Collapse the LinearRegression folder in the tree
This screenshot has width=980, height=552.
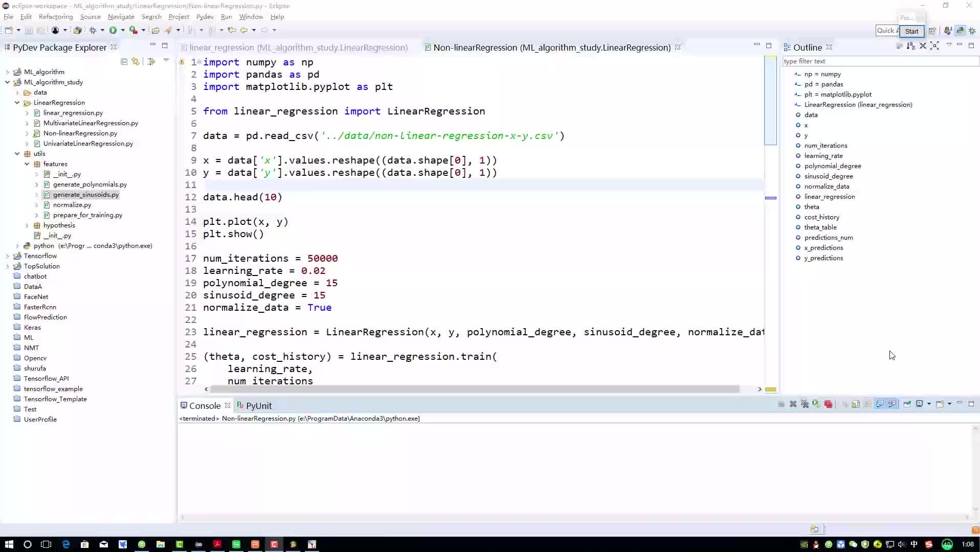tap(17, 103)
